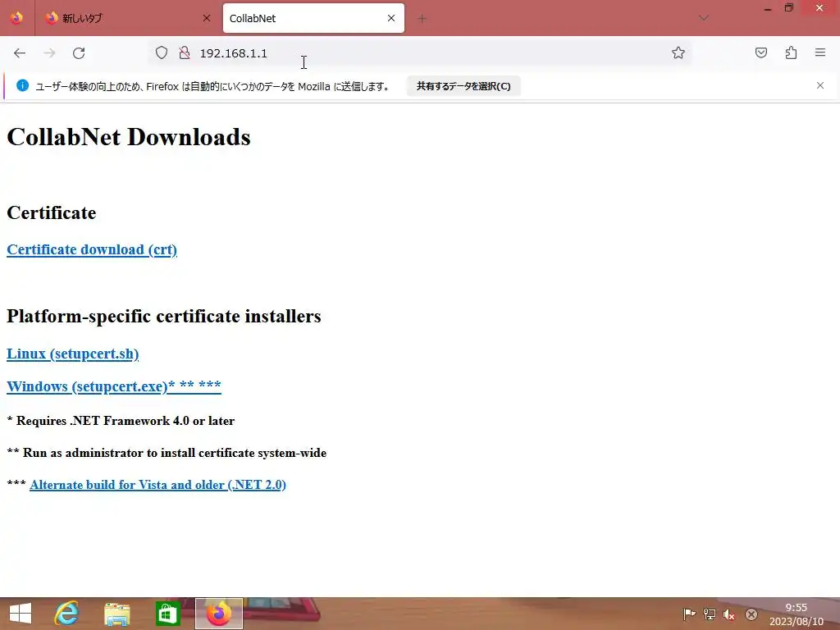The width and height of the screenshot is (840, 630).
Task: Open the Pocket save icon
Action: click(761, 52)
